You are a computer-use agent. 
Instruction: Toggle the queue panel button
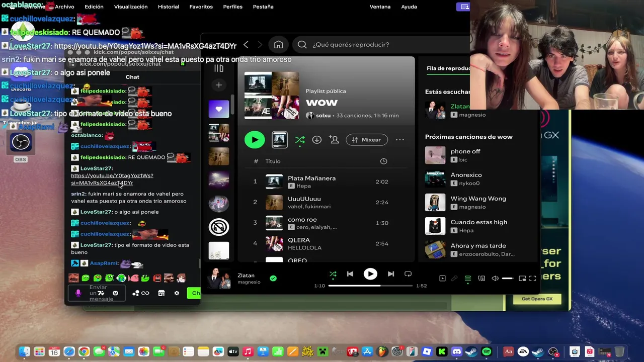467,279
